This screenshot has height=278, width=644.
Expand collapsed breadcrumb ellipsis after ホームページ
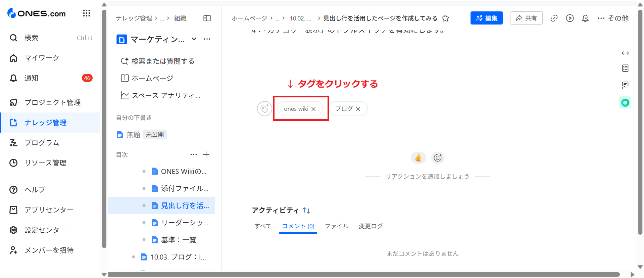pos(278,18)
